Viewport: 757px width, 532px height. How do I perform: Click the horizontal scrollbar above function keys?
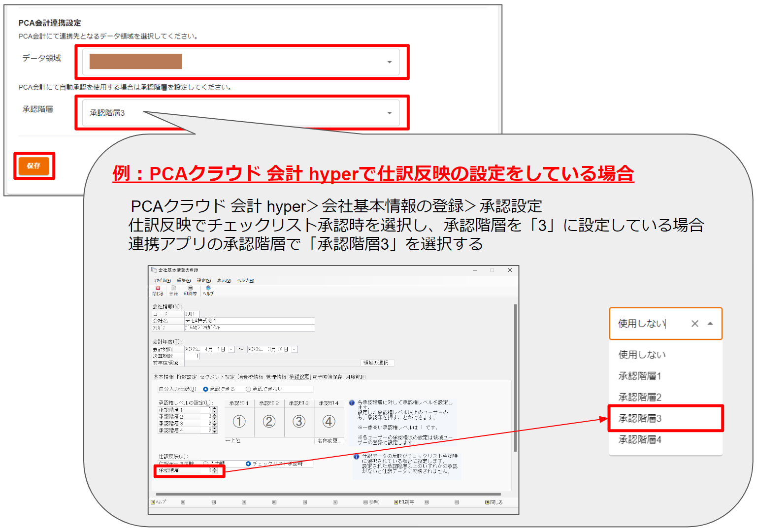329,494
